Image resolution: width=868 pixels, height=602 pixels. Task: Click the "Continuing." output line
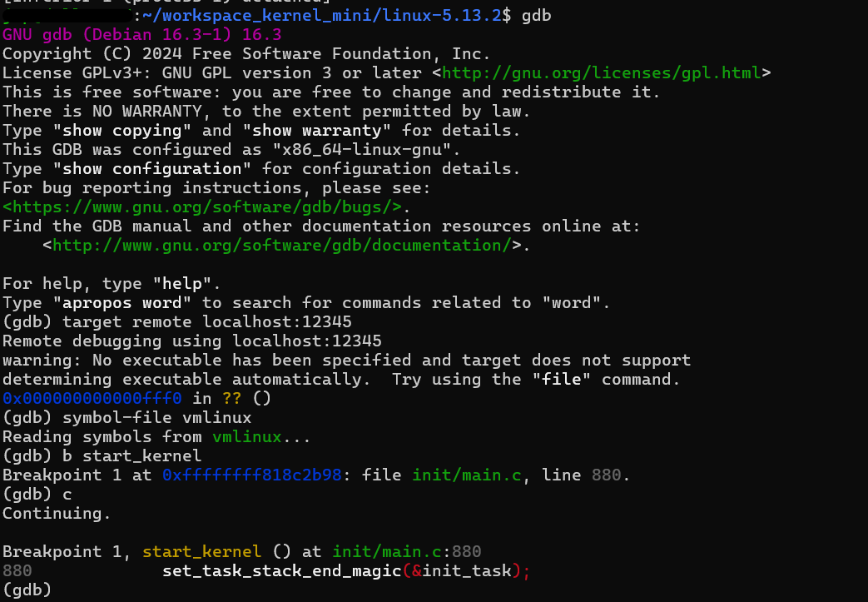click(x=57, y=514)
